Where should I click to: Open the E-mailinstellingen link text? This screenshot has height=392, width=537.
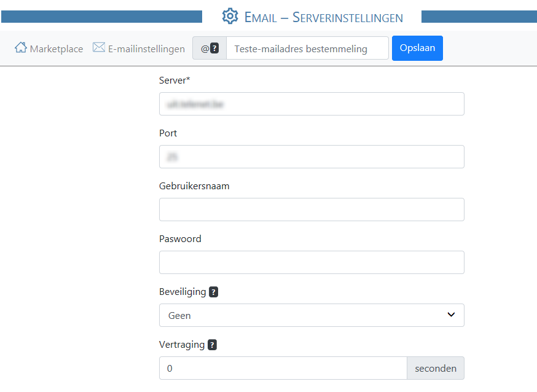coord(146,49)
